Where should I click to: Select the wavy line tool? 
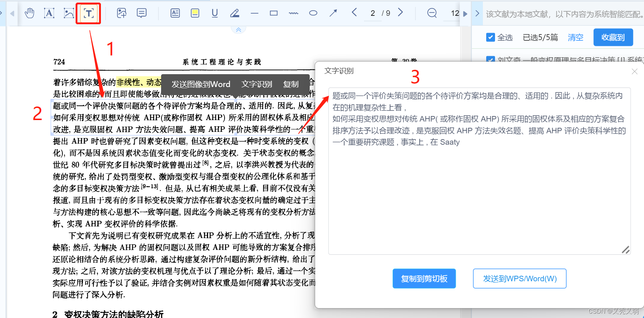294,13
